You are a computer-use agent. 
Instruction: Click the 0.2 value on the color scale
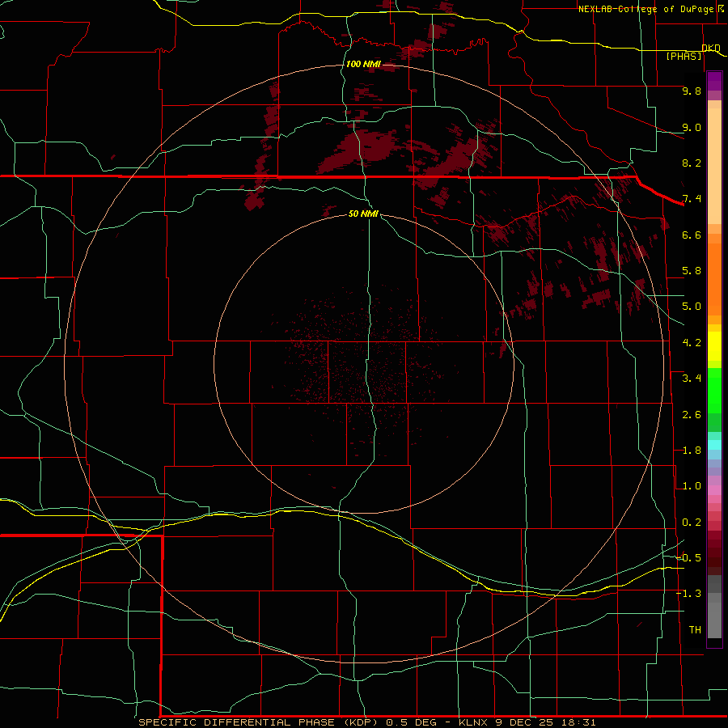[x=692, y=523]
